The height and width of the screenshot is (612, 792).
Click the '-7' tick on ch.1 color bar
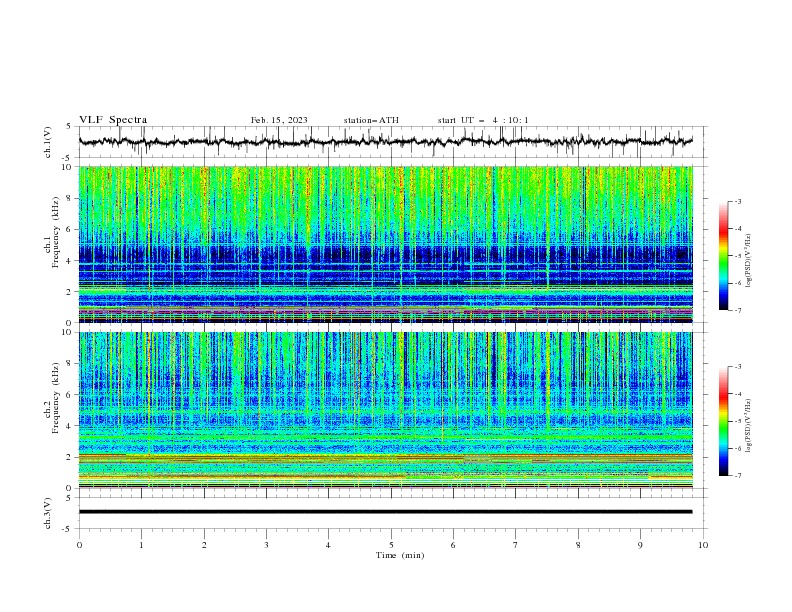coord(737,311)
